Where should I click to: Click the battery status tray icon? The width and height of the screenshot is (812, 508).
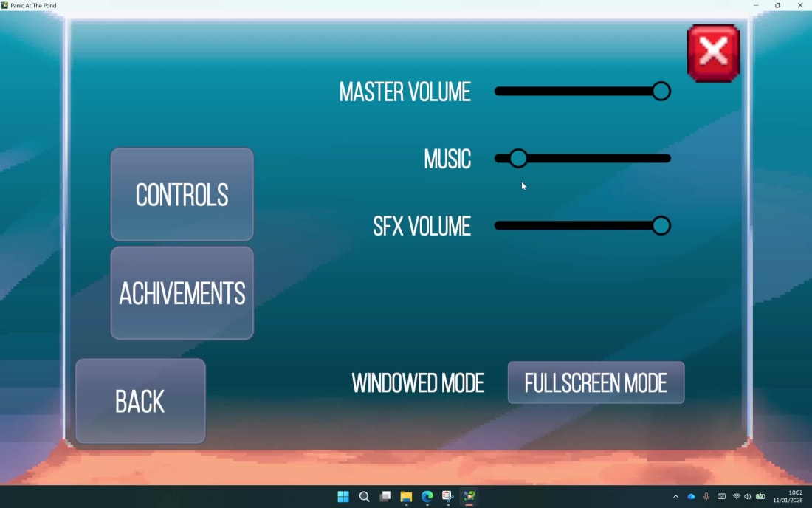pyautogui.click(x=760, y=497)
